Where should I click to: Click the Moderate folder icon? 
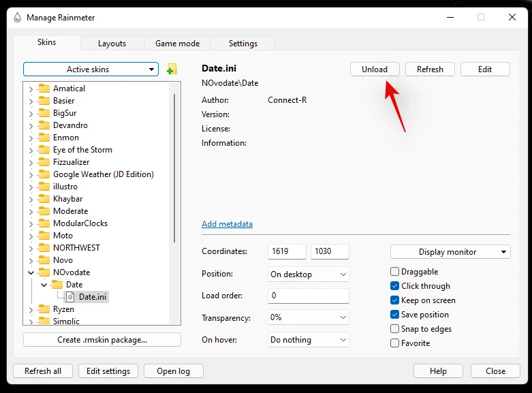(x=44, y=211)
